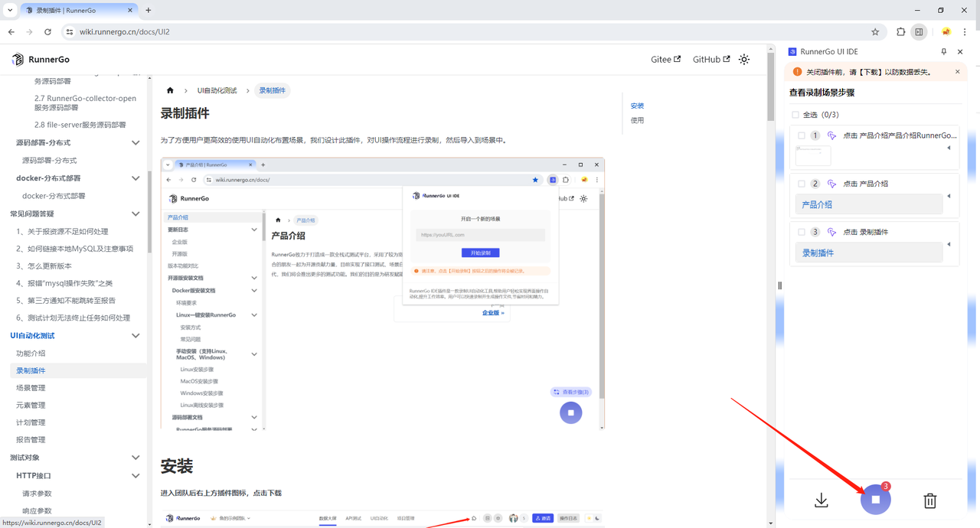Collapse the UI自动化测试 sidebar section
This screenshot has width=980, height=528.
click(136, 335)
